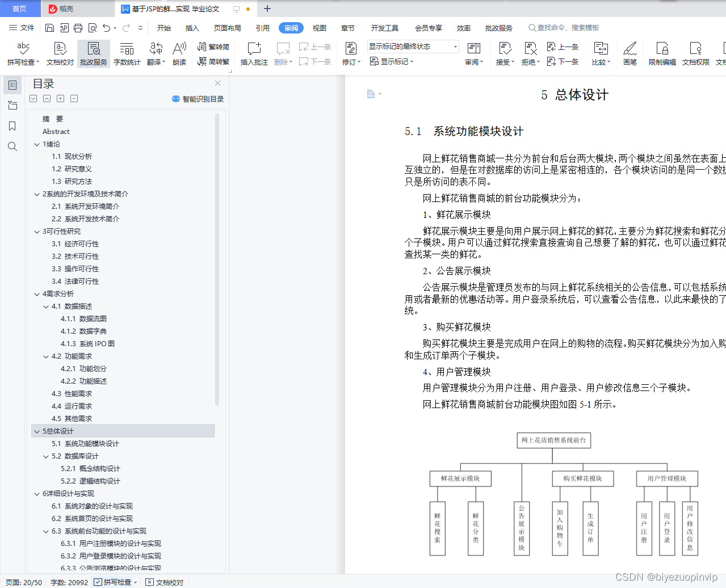Image resolution: width=726 pixels, height=588 pixels.
Task: Select the 画笔 pen tool
Action: click(630, 53)
